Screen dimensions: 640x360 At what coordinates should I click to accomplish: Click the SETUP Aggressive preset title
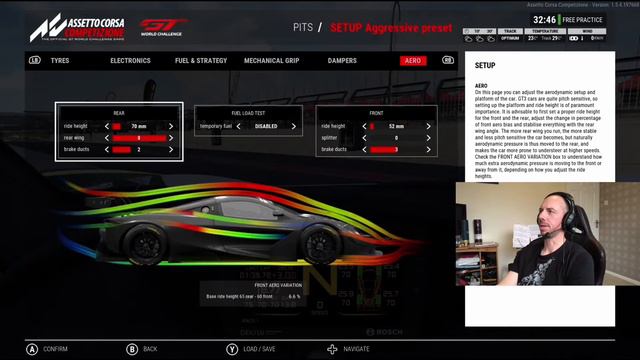coord(391,28)
